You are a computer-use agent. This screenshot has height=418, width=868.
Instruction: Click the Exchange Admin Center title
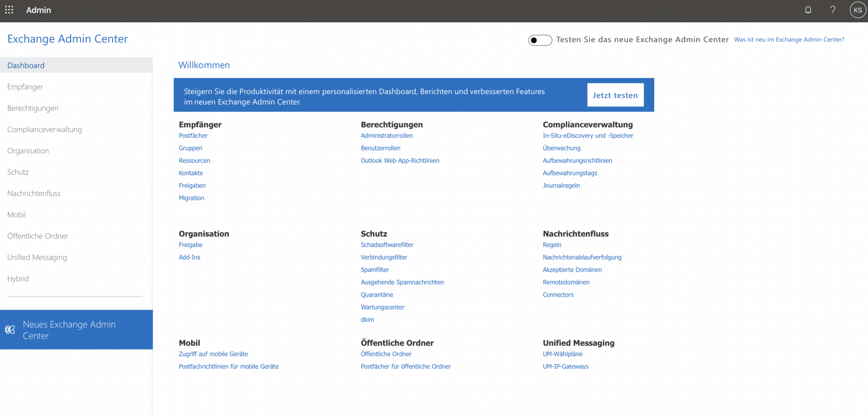[x=67, y=39]
